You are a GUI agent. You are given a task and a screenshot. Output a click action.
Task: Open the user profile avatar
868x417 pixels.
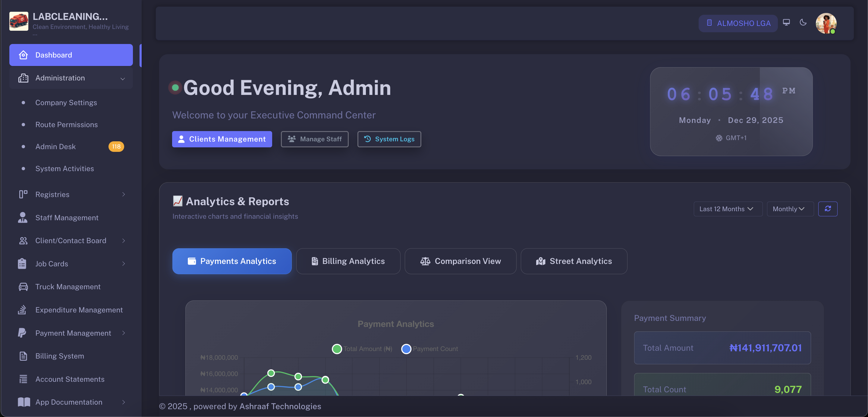pyautogui.click(x=826, y=23)
